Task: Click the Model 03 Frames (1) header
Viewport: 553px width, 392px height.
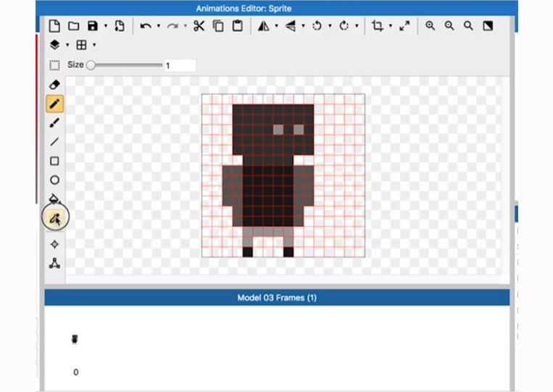Action: click(x=277, y=298)
